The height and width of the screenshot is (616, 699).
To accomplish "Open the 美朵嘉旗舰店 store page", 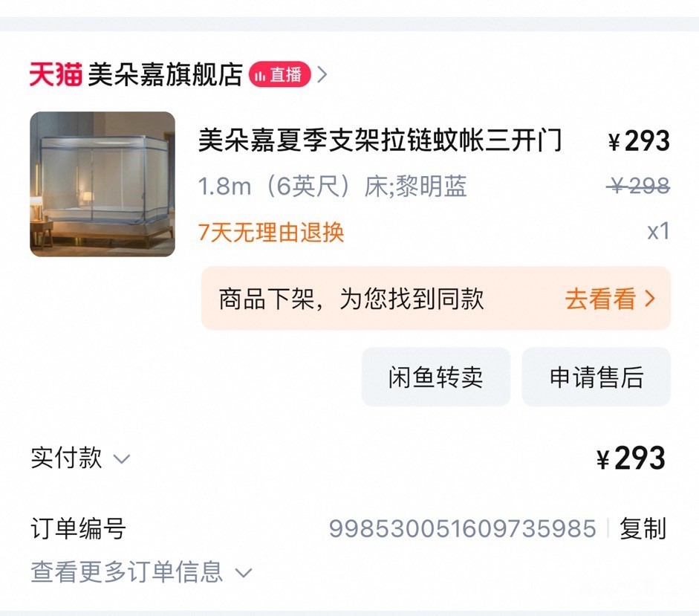I will (x=165, y=74).
